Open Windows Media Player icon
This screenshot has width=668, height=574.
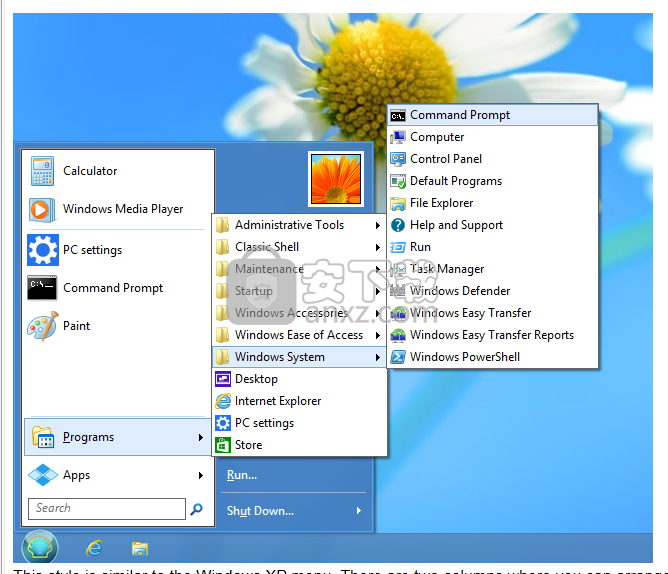tap(42, 210)
